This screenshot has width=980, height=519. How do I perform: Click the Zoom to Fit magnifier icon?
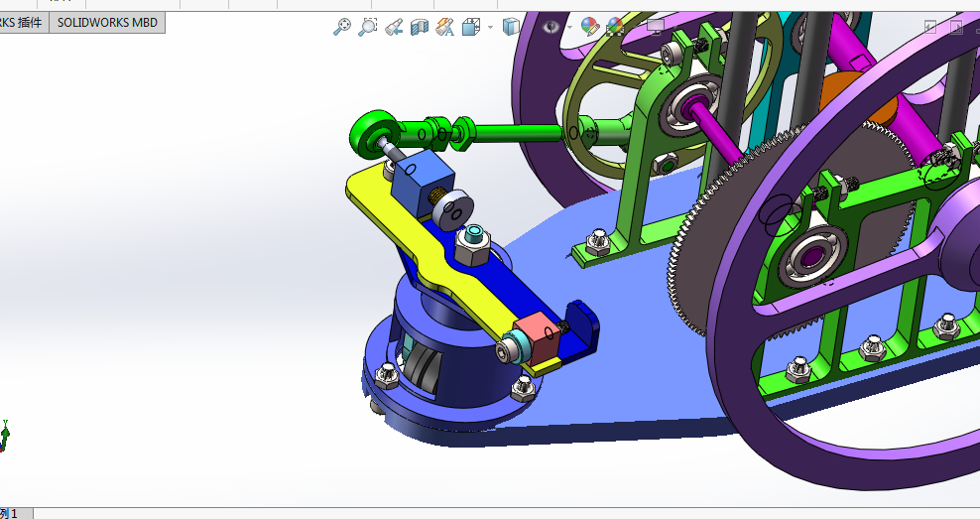(342, 27)
